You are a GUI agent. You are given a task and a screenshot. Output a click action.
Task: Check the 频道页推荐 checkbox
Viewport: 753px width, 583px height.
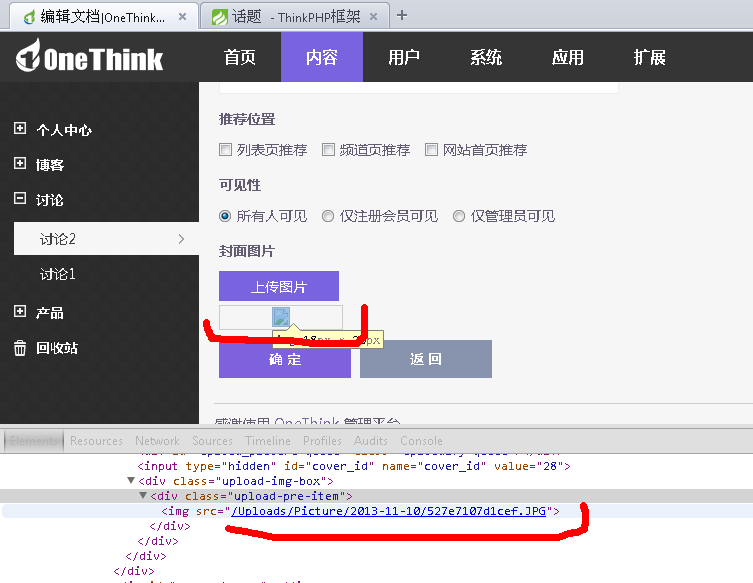click(x=328, y=150)
